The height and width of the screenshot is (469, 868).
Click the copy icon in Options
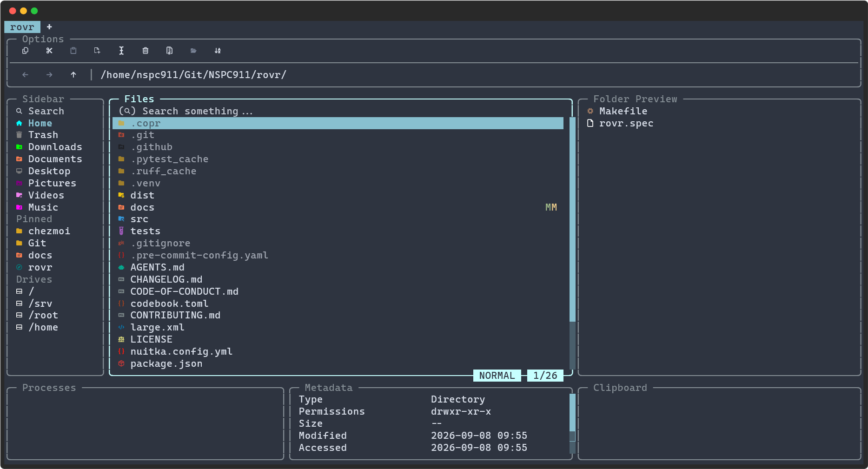25,51
